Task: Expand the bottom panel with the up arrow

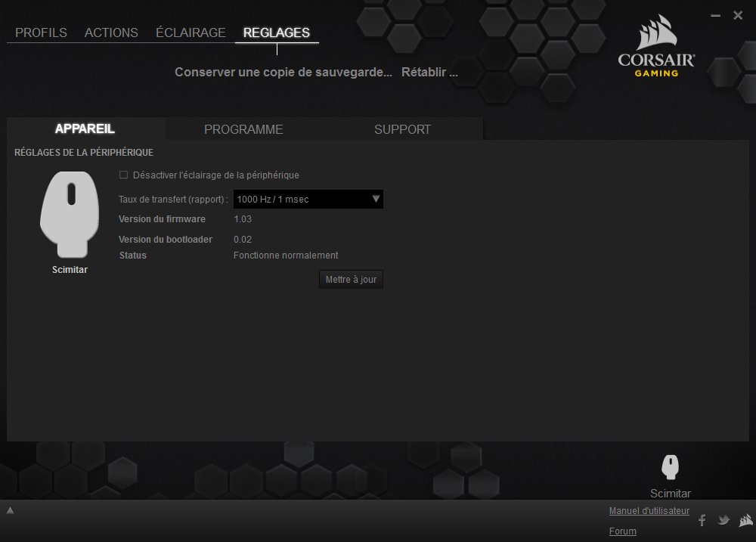Action: [x=10, y=510]
